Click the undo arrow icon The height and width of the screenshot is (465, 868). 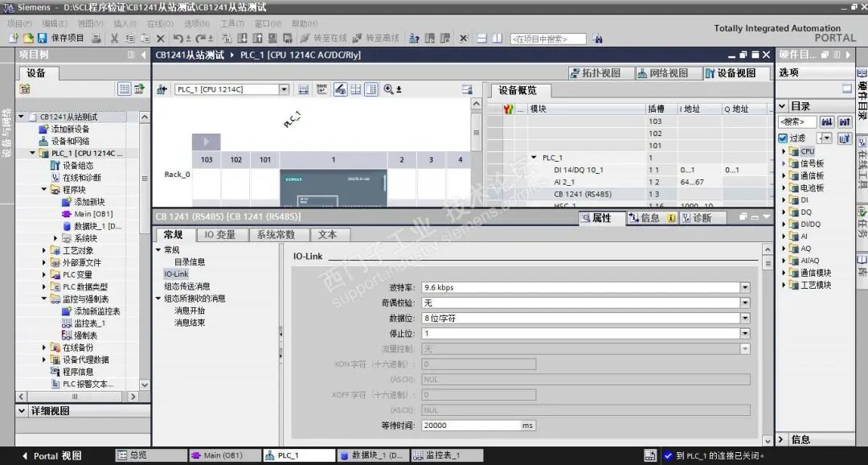coord(178,39)
